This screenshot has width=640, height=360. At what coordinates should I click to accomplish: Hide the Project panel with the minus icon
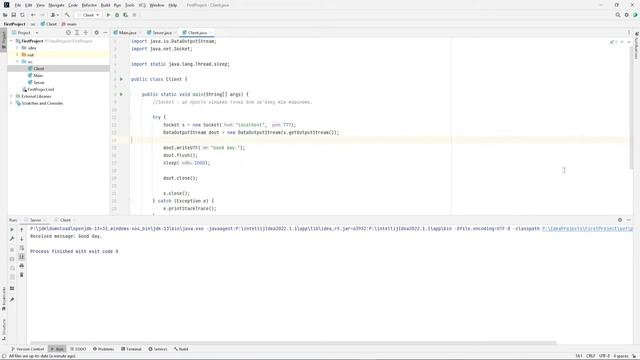[105, 33]
